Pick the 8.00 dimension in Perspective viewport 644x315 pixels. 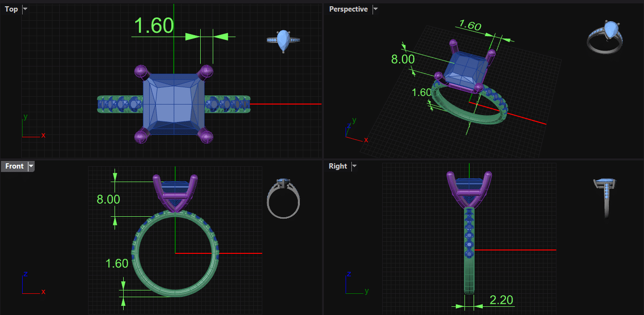[x=402, y=59]
